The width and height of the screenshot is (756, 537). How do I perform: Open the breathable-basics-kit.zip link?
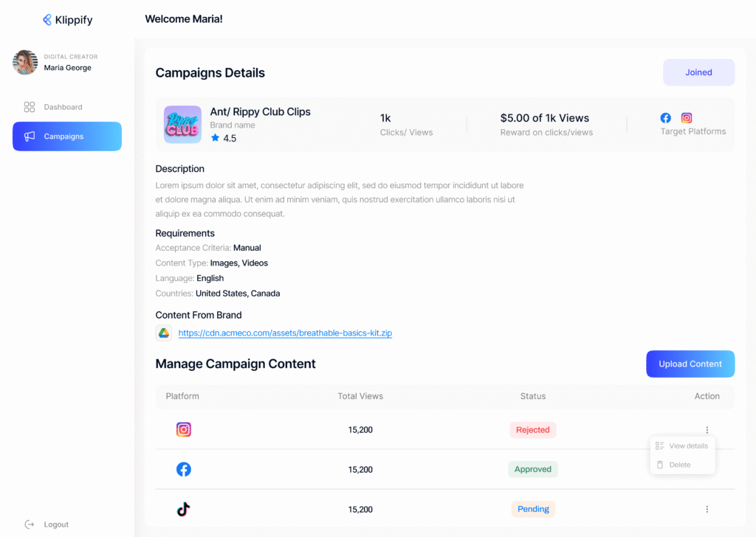coord(285,333)
